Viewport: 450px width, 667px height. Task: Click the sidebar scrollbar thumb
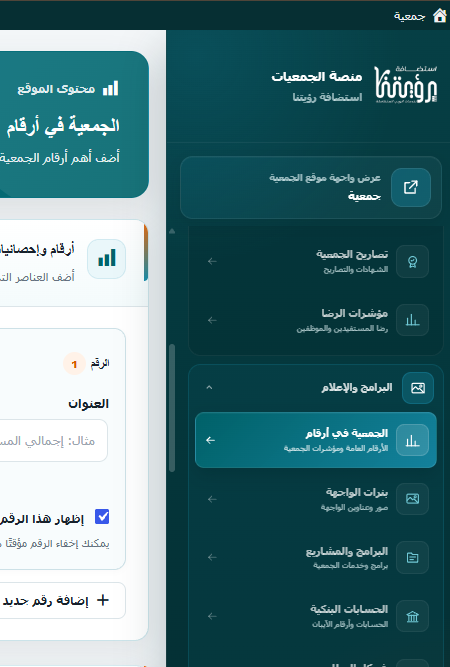[172, 408]
